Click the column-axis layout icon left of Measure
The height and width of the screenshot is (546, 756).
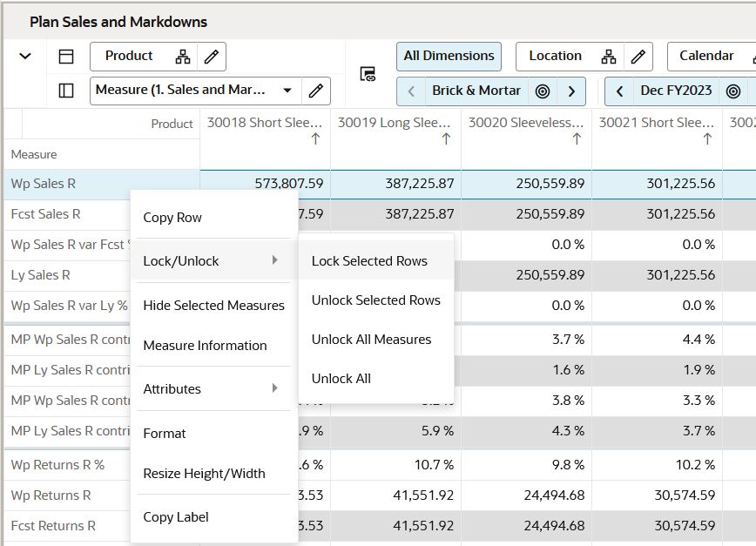coord(66,91)
